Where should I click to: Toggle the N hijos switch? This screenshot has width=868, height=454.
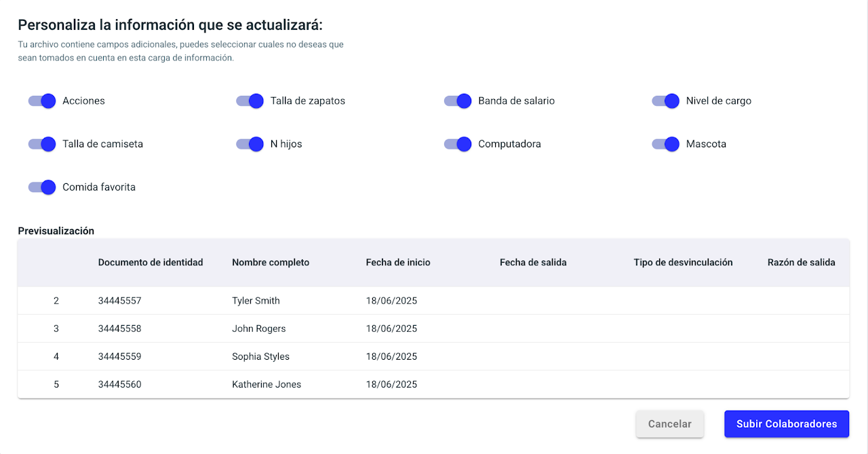tap(250, 144)
